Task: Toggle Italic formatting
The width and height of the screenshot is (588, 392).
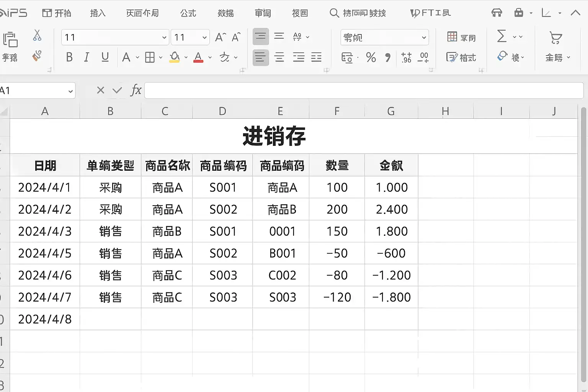Action: [87, 57]
